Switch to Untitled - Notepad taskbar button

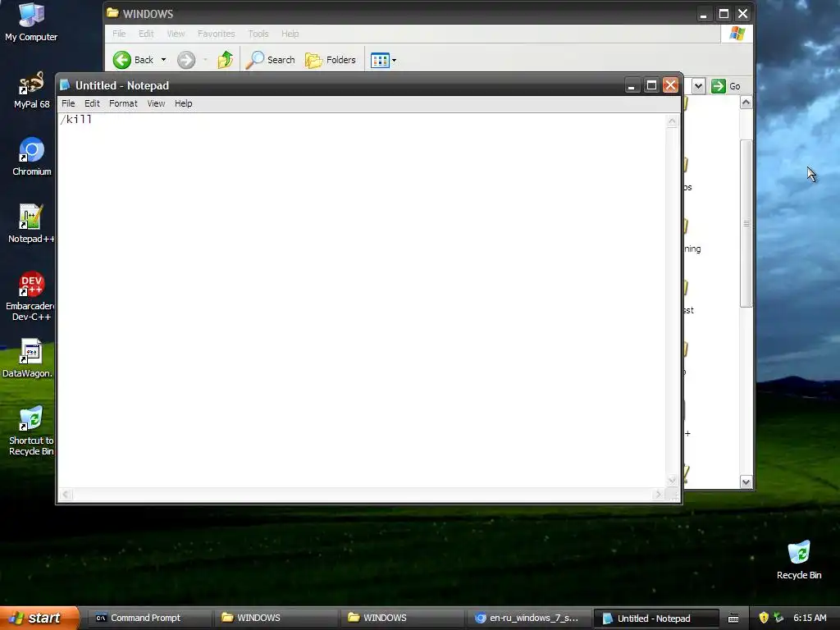click(655, 619)
